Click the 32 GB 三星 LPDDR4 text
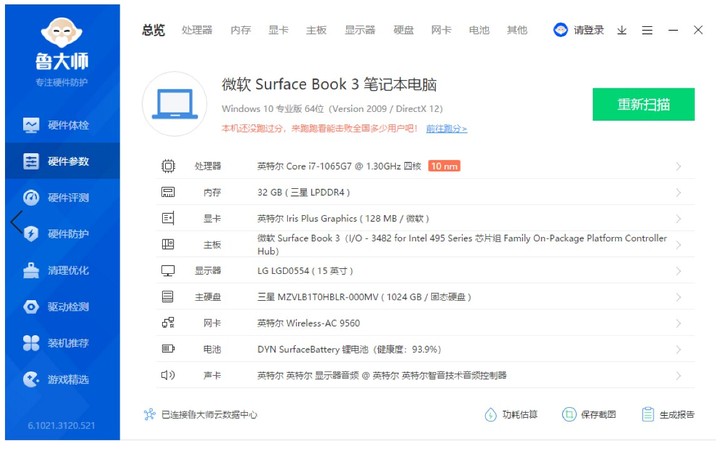This screenshot has width=728, height=454. 304,193
